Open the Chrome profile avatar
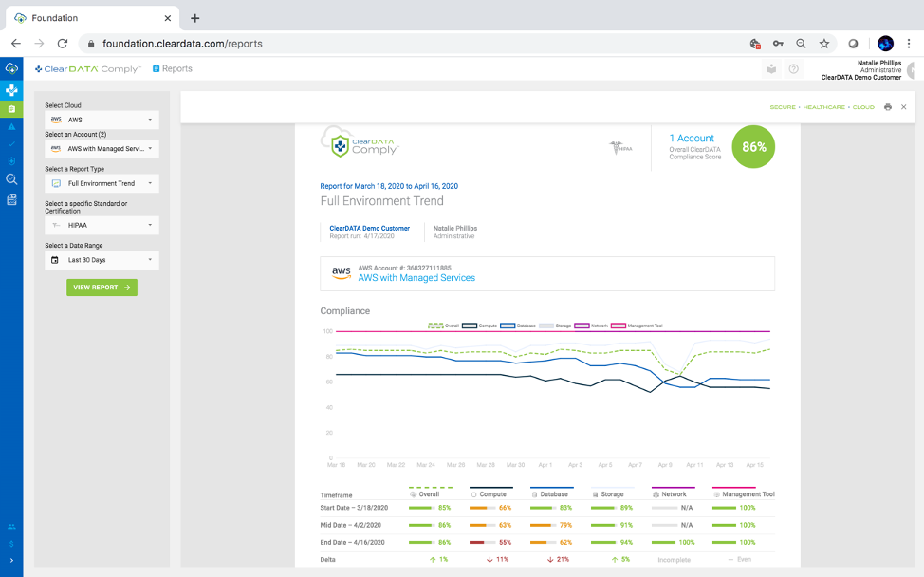The image size is (924, 577). tap(885, 44)
